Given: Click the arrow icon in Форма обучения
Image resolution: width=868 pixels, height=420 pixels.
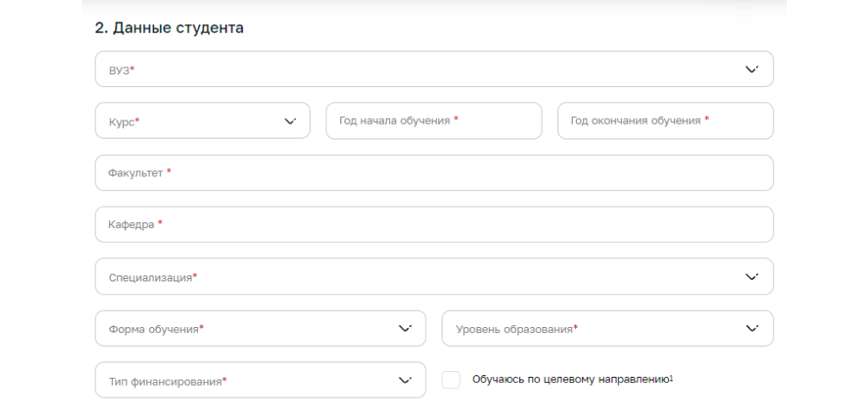Looking at the screenshot, I should (405, 329).
